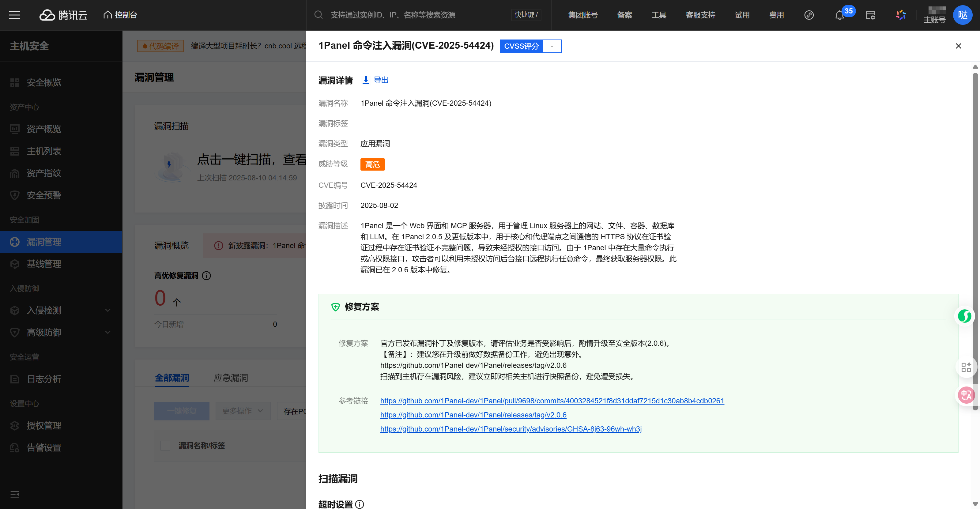Open the 客服支持 menu
This screenshot has width=980, height=509.
700,15
